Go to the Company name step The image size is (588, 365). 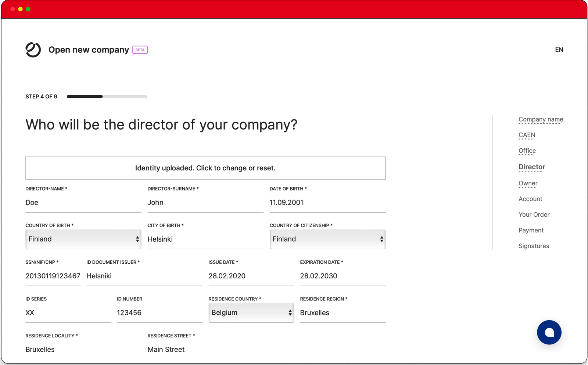(x=541, y=119)
